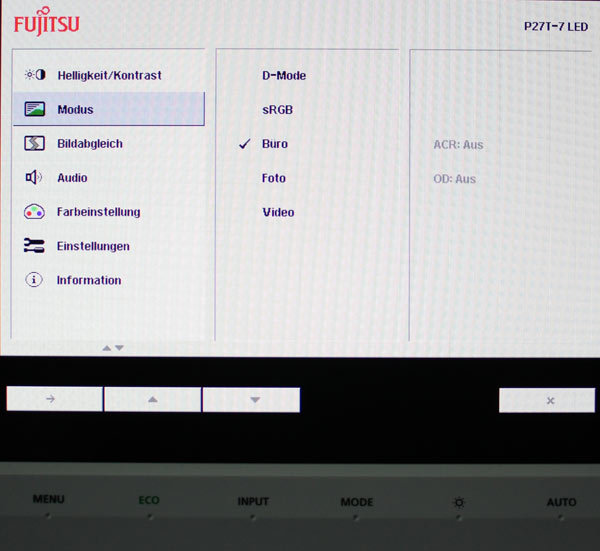Tap the ECO bezel button
Image resolution: width=600 pixels, height=551 pixels.
(149, 500)
